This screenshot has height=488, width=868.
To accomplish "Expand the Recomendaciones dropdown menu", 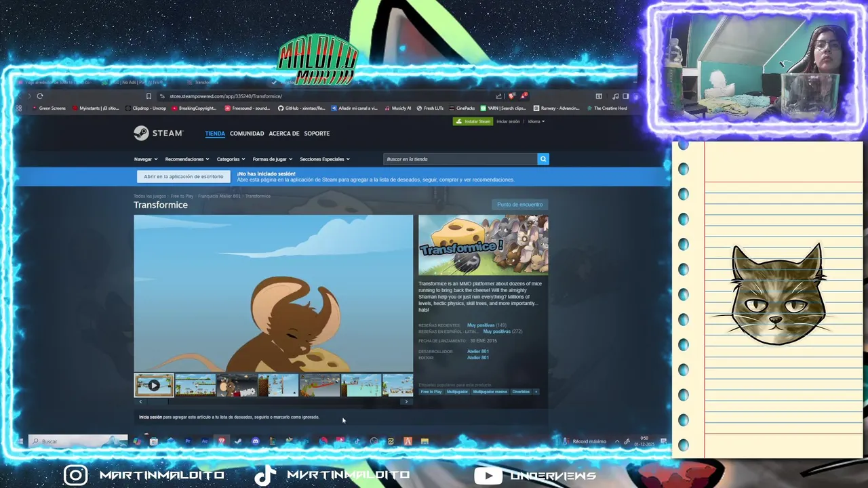I will pos(187,159).
